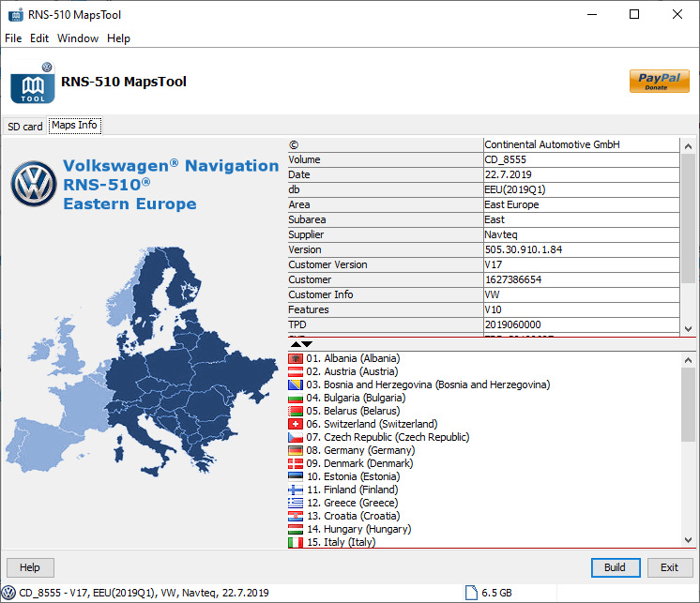
Task: Click the Greece flag icon
Action: click(x=295, y=503)
